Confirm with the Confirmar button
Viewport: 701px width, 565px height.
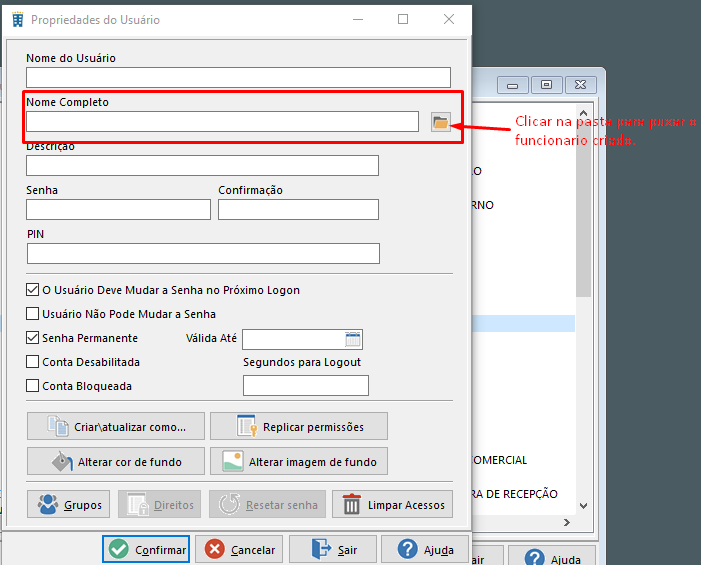[146, 549]
